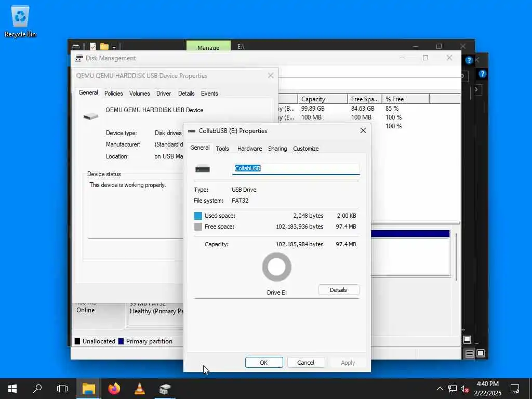Click the muted speaker volume icon
The image size is (532, 399).
[465, 389]
